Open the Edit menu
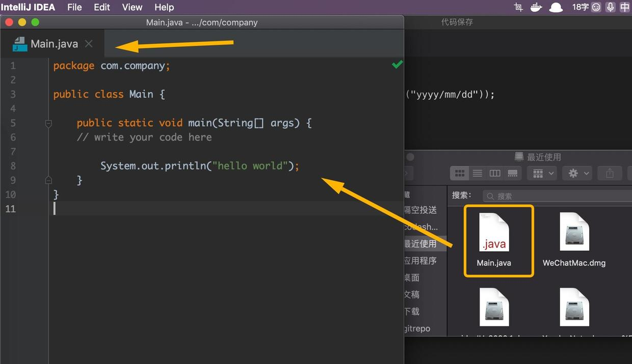 coord(102,7)
